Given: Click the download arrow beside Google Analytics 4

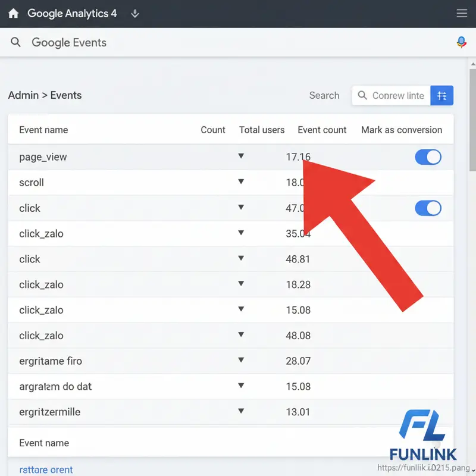Looking at the screenshot, I should tap(135, 14).
